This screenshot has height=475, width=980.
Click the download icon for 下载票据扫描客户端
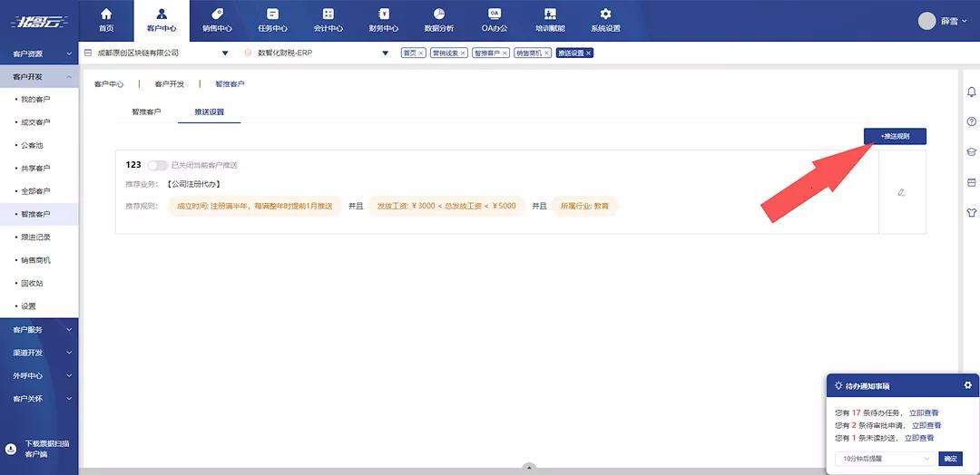[x=11, y=449]
